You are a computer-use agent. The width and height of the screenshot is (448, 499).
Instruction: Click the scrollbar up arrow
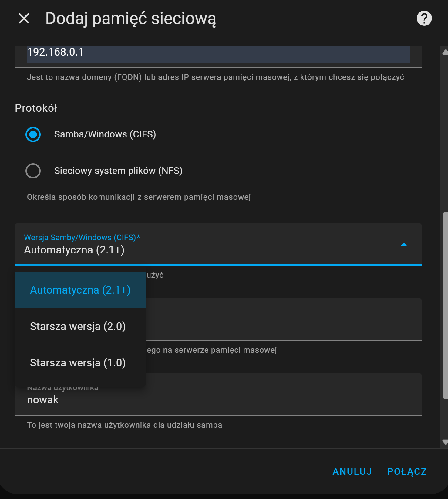tap(445, 52)
